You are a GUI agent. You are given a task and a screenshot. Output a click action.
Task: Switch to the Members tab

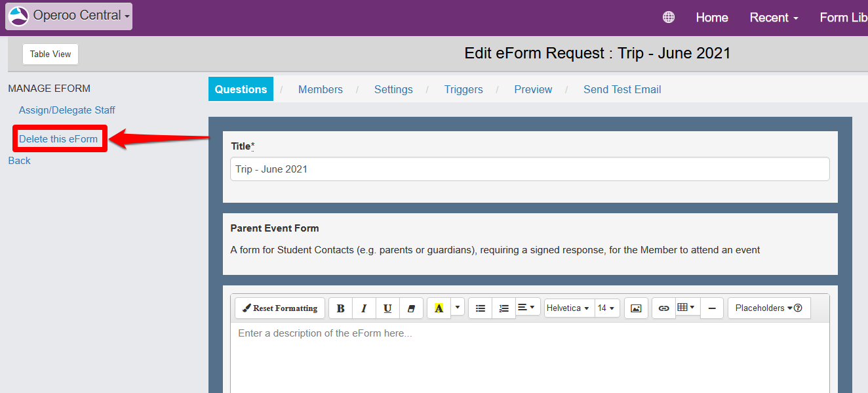pyautogui.click(x=321, y=90)
